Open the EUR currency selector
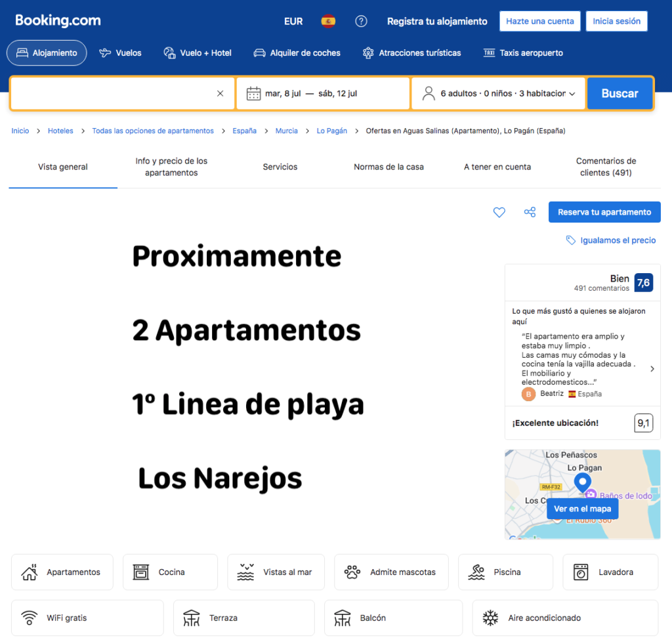 [x=293, y=21]
